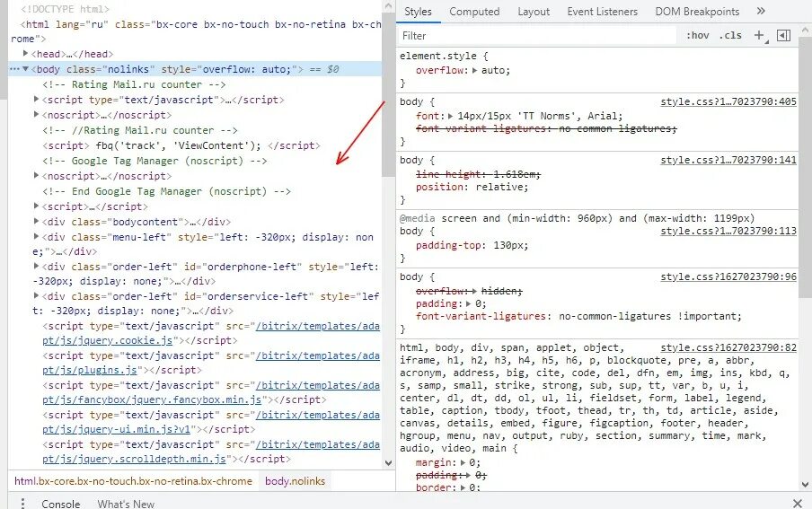The width and height of the screenshot is (812, 509).
Task: Select the body.nolinks breadcrumb item
Action: coord(296,481)
